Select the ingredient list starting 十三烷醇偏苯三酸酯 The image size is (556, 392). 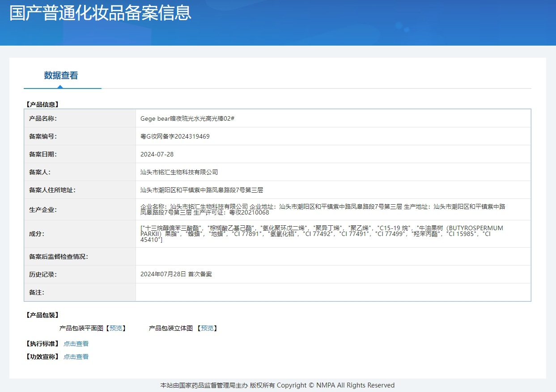click(x=322, y=234)
